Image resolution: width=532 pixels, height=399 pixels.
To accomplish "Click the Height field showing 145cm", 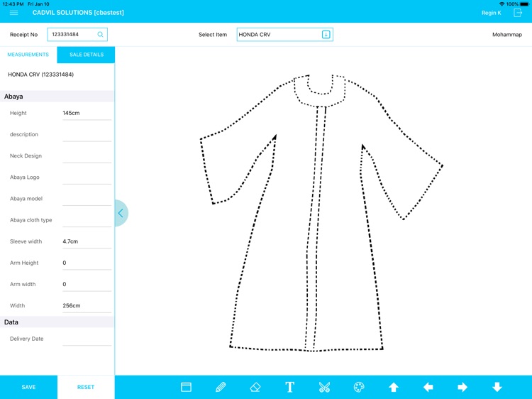I will (87, 113).
